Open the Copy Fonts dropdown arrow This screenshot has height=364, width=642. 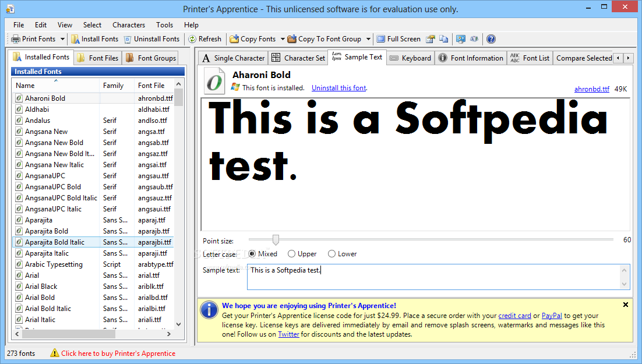tap(283, 39)
